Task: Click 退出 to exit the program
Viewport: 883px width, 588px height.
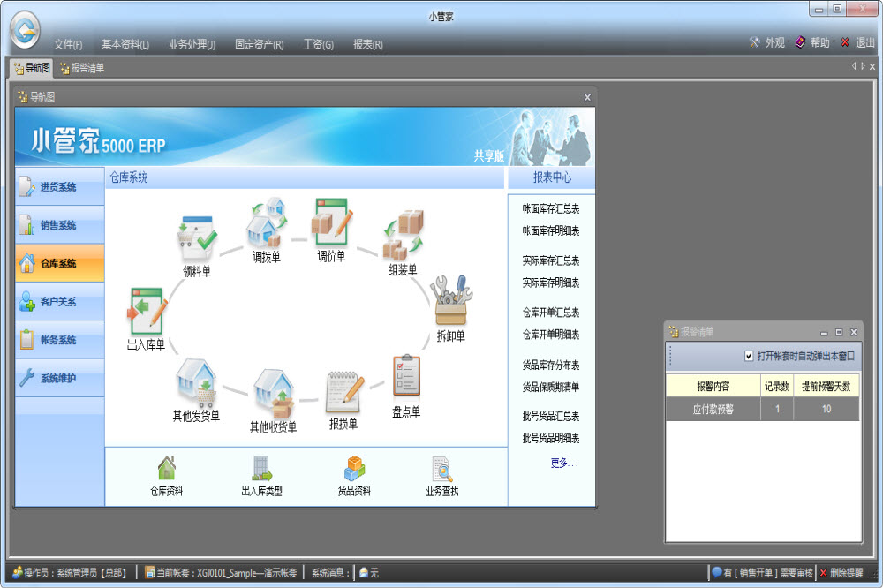Action: click(x=857, y=42)
